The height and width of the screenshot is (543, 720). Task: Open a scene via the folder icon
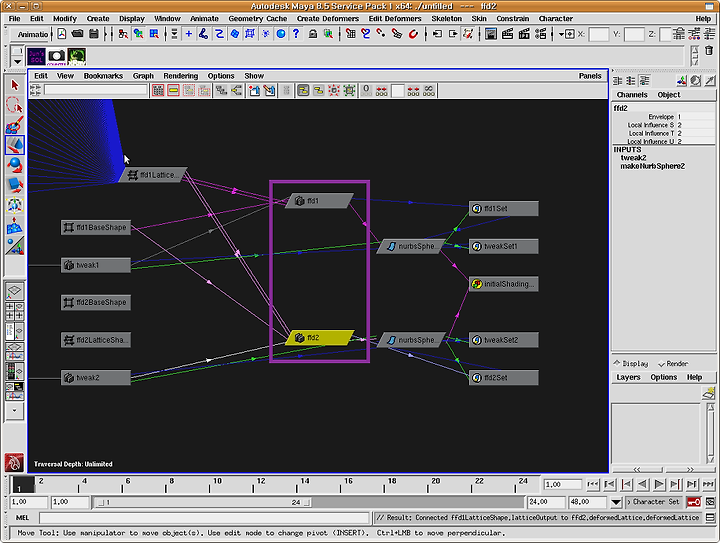click(78, 34)
